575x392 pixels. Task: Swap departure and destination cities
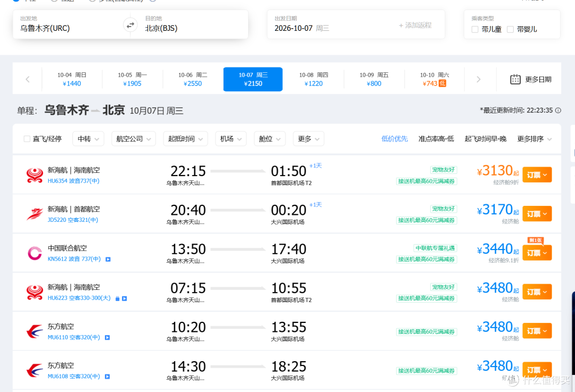(130, 26)
